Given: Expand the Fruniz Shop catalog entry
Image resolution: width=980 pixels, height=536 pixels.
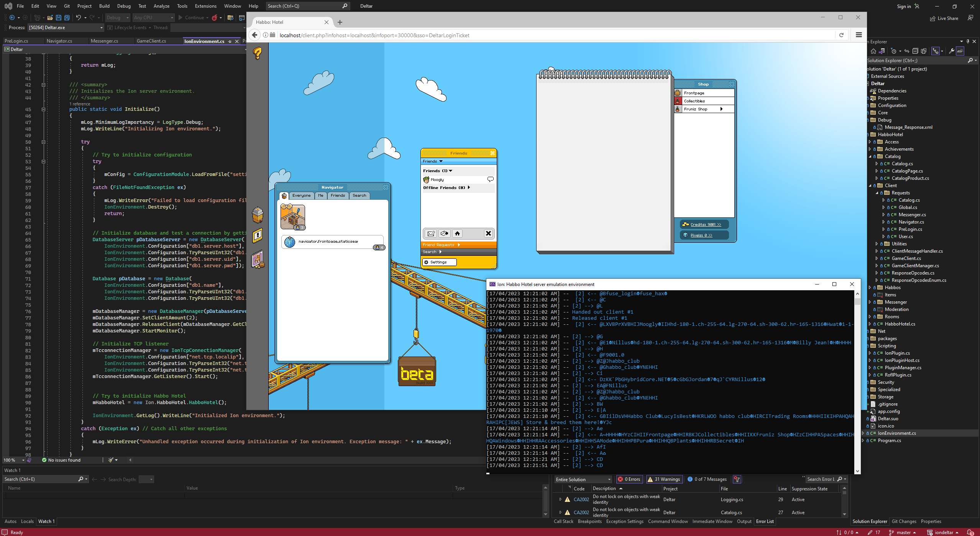Looking at the screenshot, I should pyautogui.click(x=721, y=109).
